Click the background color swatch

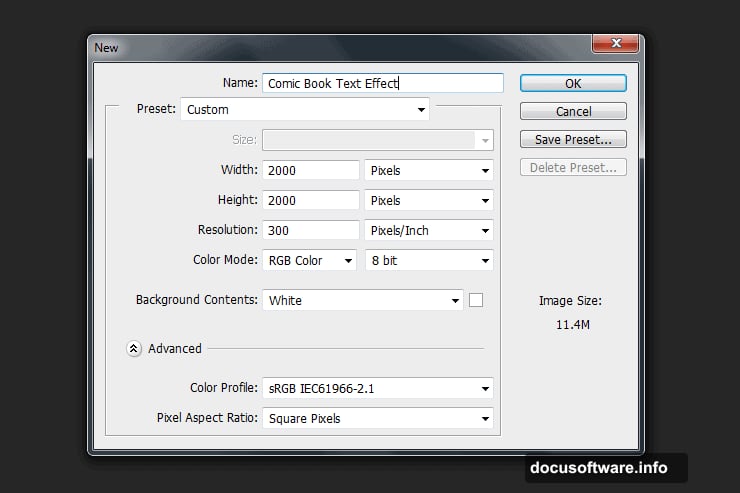(476, 300)
